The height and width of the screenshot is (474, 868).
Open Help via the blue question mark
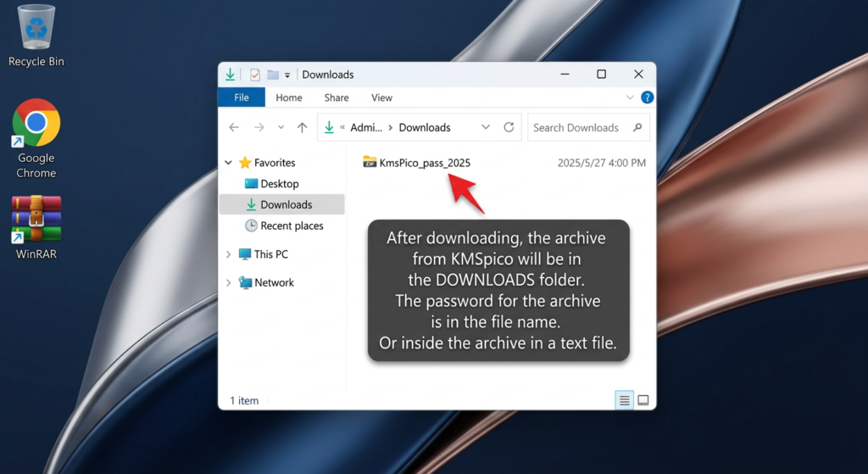pos(647,98)
